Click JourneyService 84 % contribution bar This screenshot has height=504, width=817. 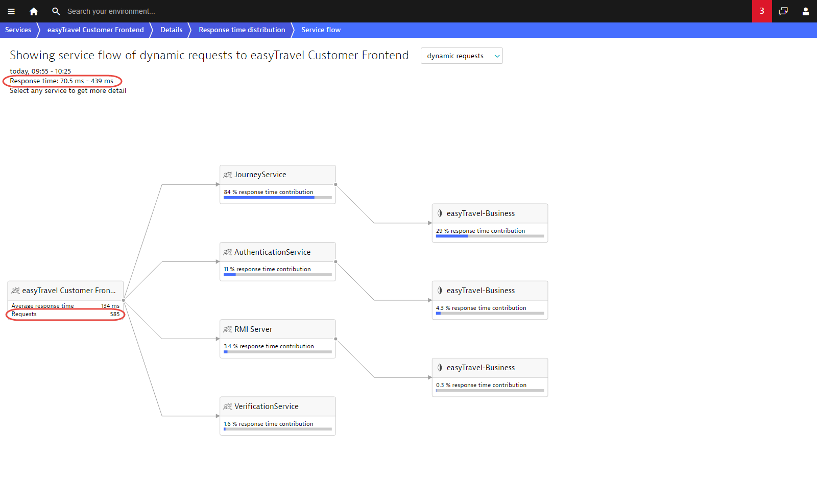tap(278, 198)
